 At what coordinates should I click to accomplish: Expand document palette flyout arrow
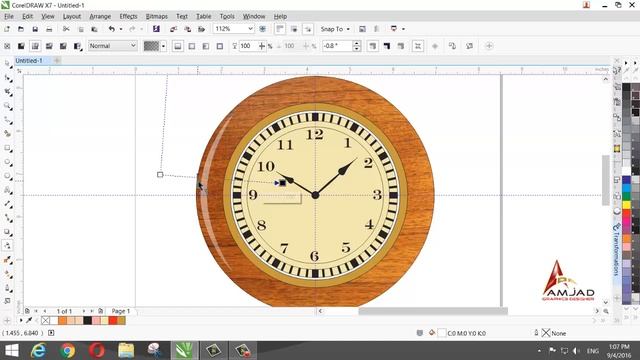coord(21,320)
